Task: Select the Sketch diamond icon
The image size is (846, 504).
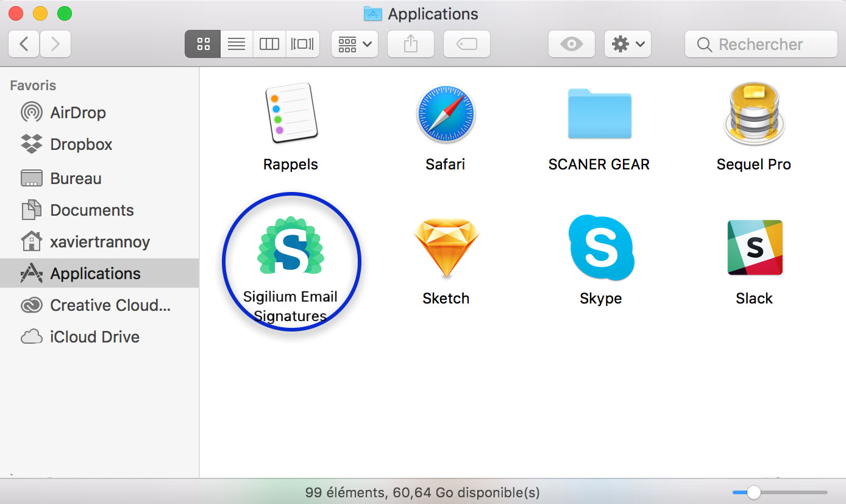Action: click(x=446, y=249)
